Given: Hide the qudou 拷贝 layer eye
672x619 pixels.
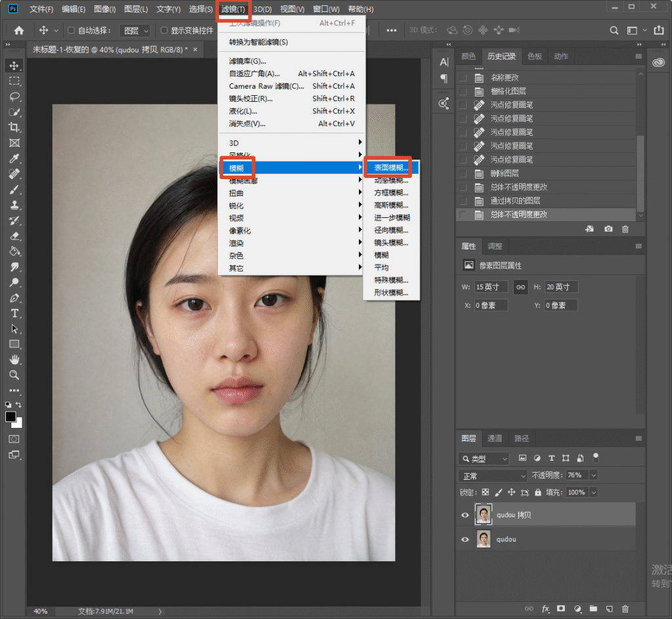Looking at the screenshot, I should point(465,515).
